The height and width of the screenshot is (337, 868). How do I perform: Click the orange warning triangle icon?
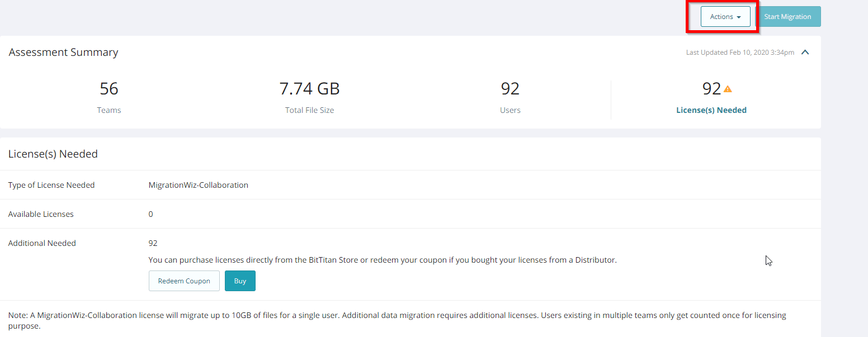click(728, 89)
